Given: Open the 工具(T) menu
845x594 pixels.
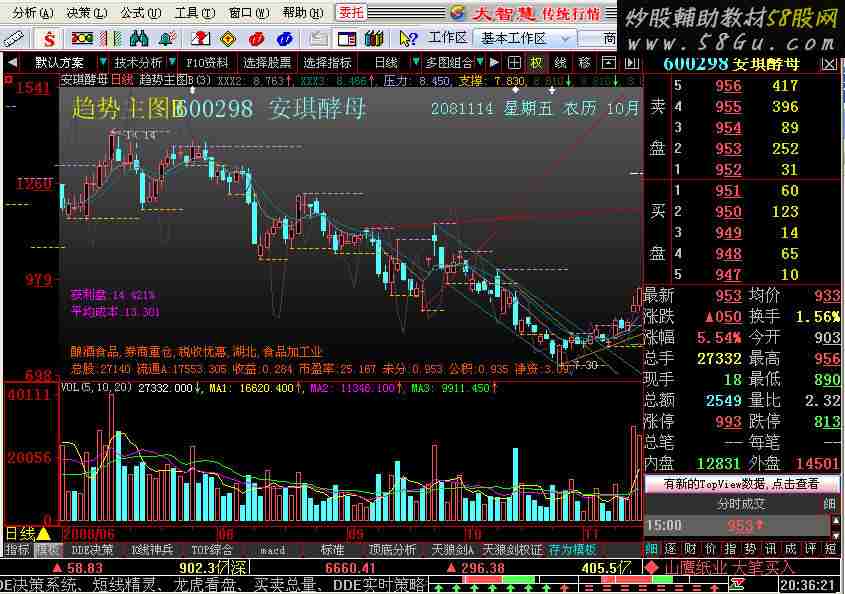Looking at the screenshot, I should point(195,12).
